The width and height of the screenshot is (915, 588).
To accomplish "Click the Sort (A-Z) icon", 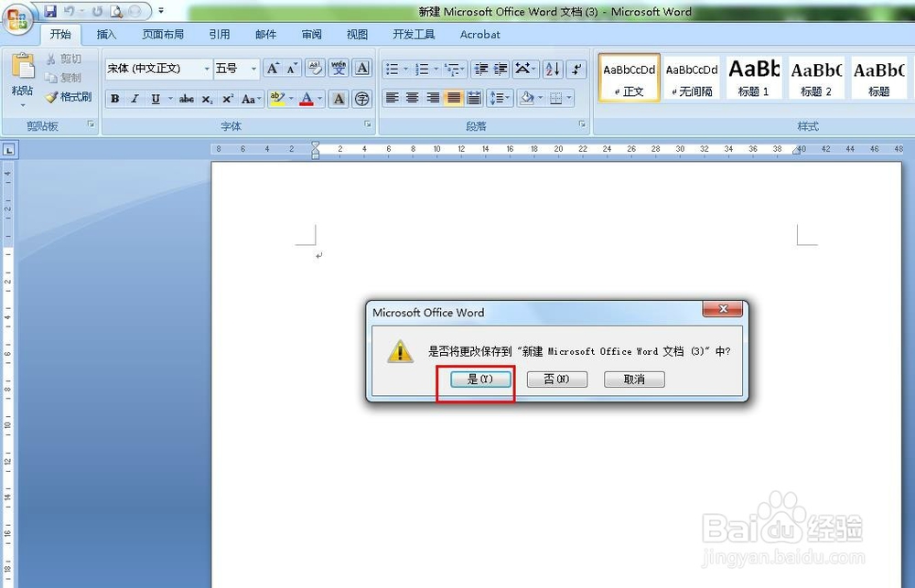I will 553,69.
